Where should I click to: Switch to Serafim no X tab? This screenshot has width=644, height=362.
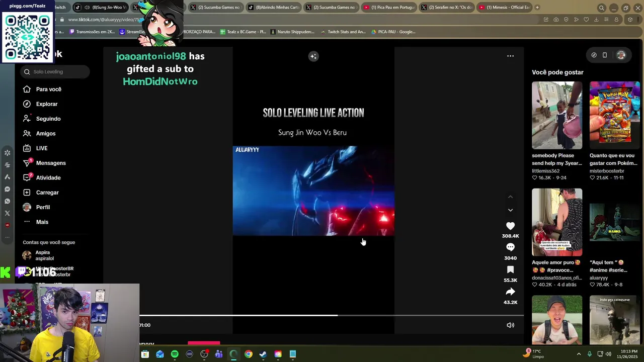(x=446, y=8)
